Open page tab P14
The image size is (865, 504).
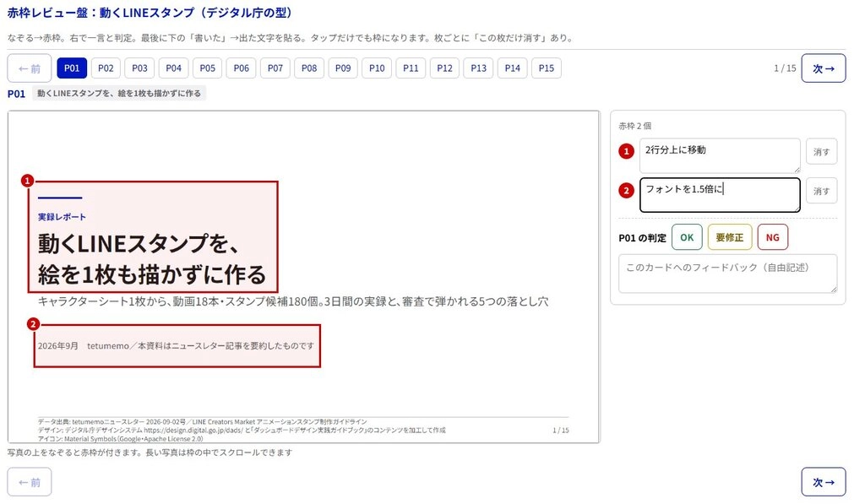pyautogui.click(x=513, y=68)
